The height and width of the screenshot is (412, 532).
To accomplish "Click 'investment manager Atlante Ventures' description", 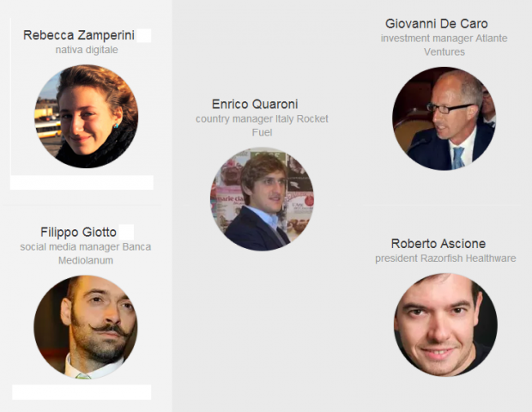I will [444, 45].
